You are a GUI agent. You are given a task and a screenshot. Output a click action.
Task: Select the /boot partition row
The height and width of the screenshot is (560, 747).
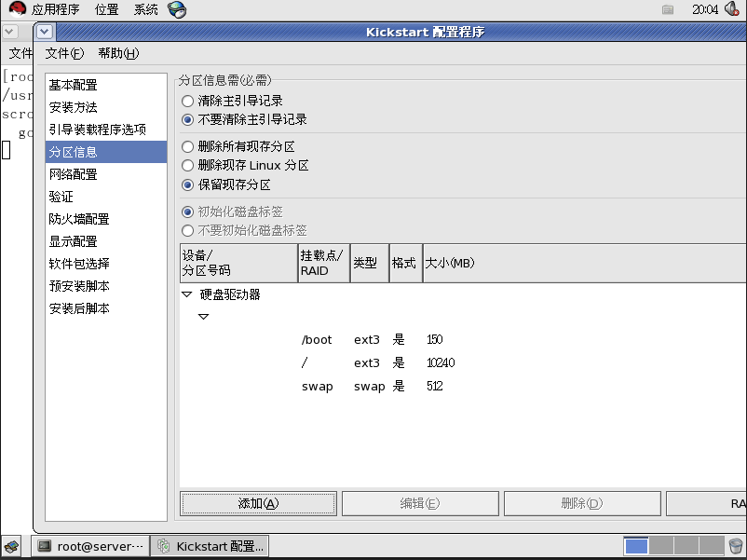click(463, 340)
